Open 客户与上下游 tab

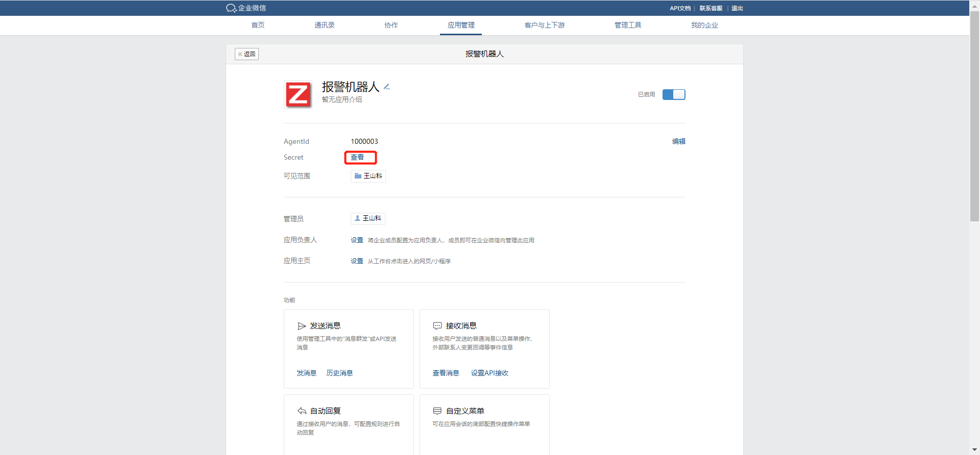pyautogui.click(x=545, y=25)
